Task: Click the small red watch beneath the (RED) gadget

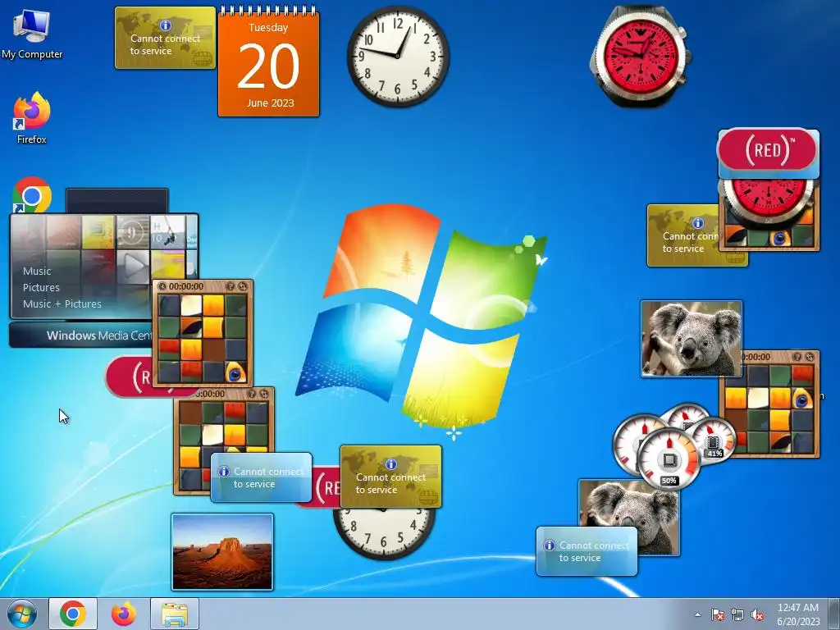Action: 768,203
